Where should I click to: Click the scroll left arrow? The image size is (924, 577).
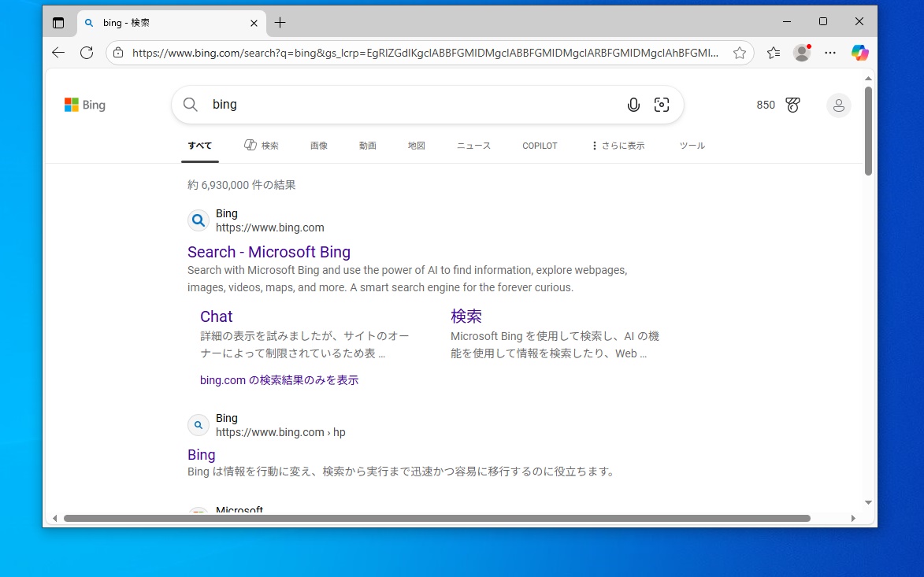54,518
